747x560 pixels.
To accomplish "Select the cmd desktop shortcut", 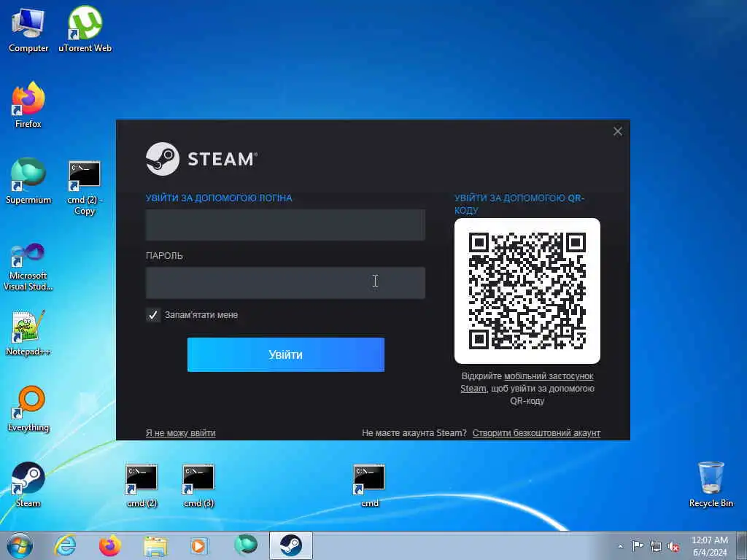I will (x=369, y=485).
